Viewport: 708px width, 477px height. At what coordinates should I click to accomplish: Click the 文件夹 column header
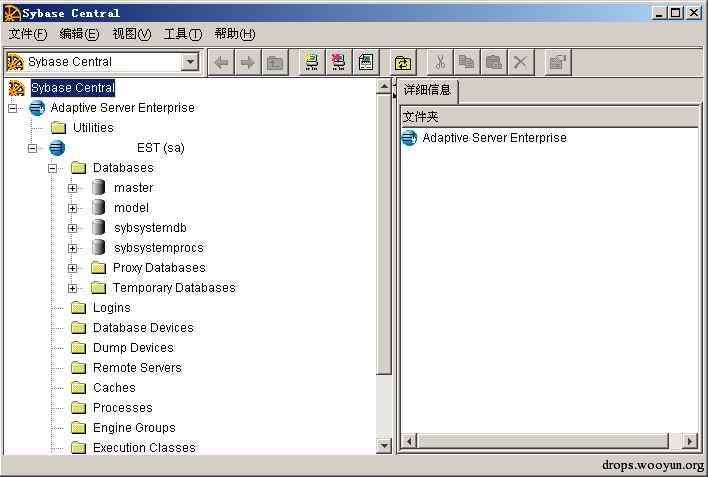tap(550, 117)
